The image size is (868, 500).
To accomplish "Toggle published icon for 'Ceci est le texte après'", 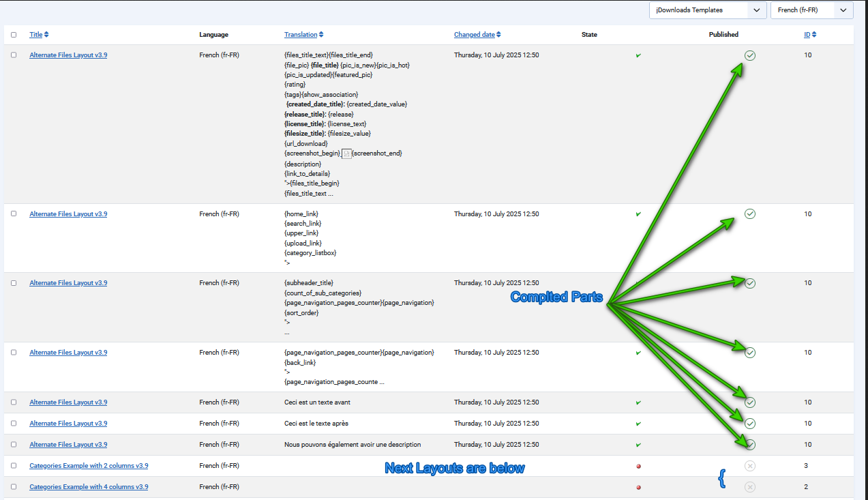I will click(x=750, y=424).
